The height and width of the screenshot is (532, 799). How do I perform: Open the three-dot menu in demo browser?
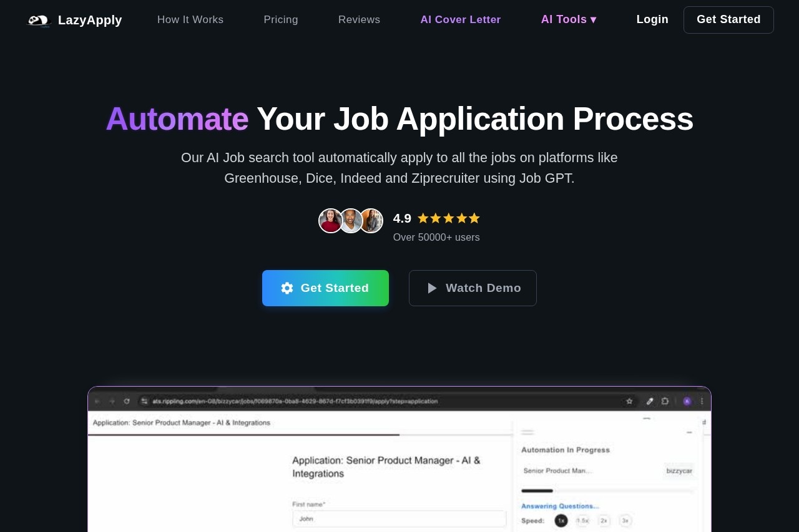click(x=702, y=401)
